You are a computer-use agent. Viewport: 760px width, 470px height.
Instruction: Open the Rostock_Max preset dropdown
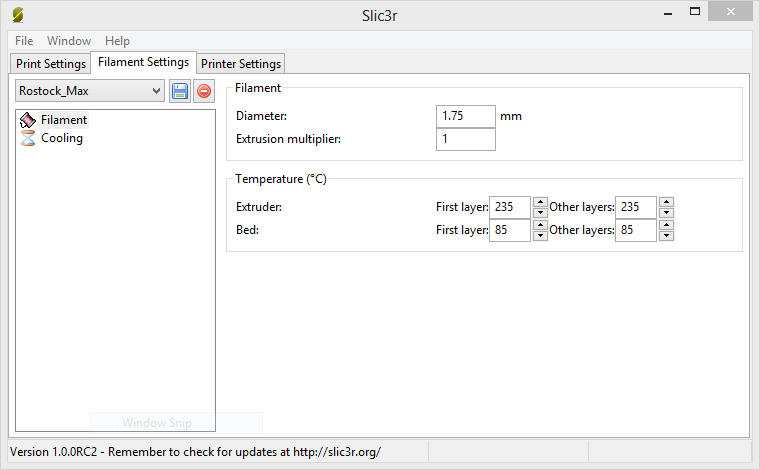tap(90, 91)
